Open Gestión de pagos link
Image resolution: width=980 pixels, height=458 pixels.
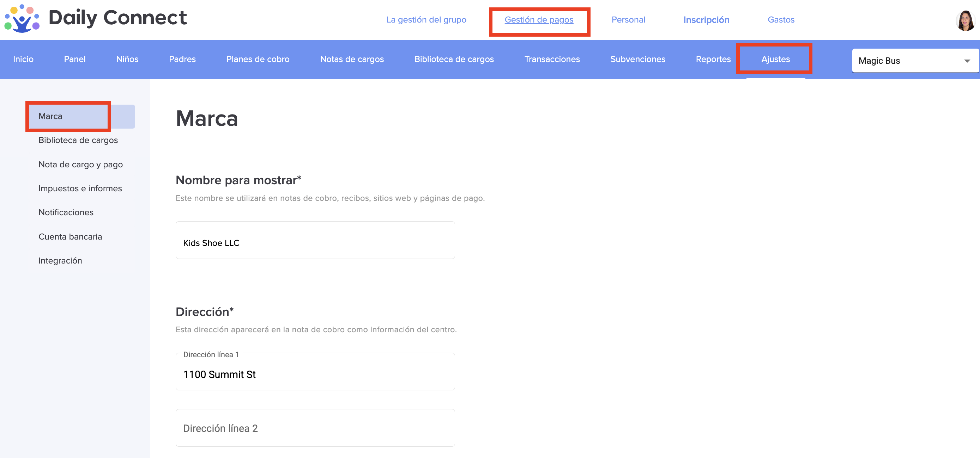538,20
